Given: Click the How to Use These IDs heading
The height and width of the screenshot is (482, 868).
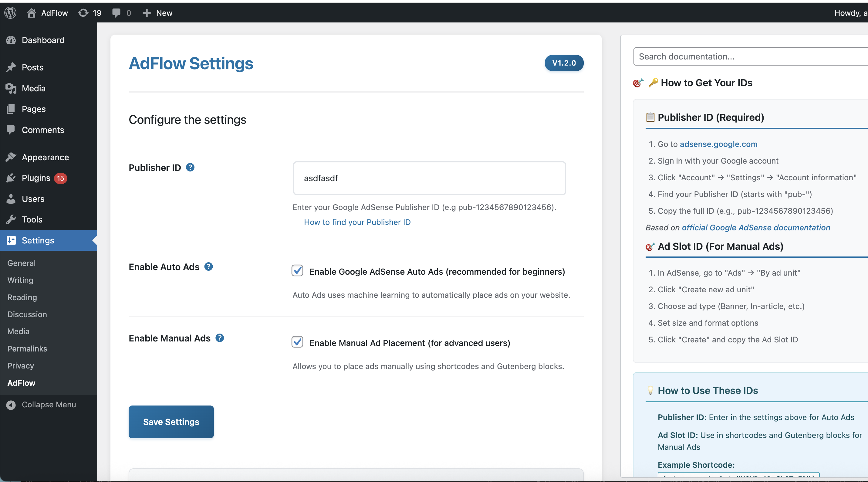Looking at the screenshot, I should tap(708, 390).
